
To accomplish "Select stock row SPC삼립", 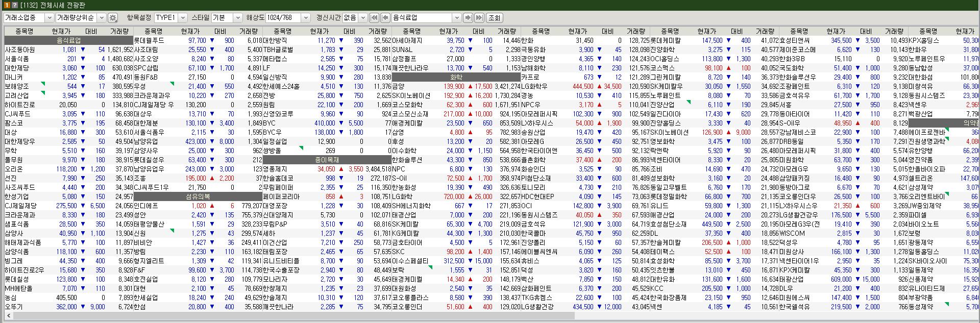I will tap(198, 68).
